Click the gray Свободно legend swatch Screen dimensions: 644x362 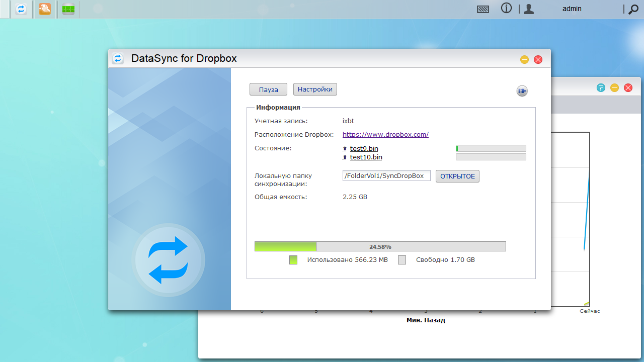coord(402,260)
